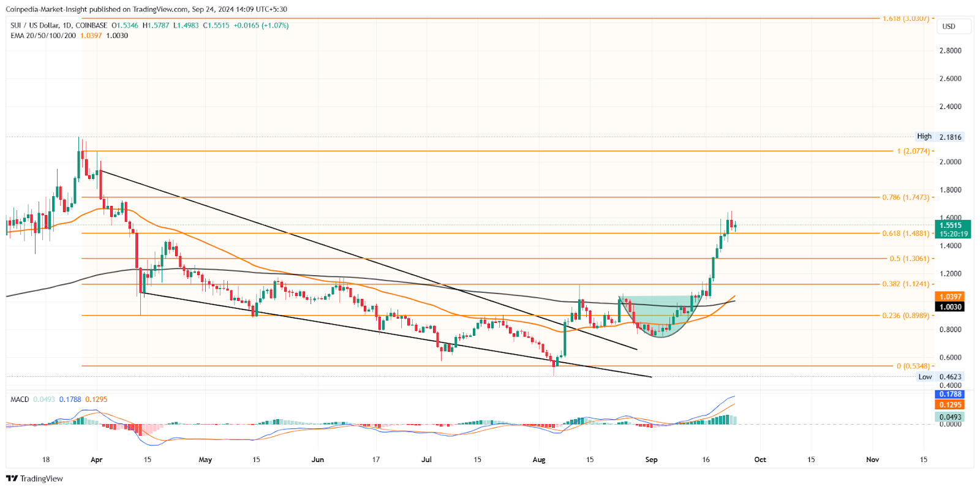Click the Nov label on time axis
This screenshot has width=980, height=489.
[873, 460]
